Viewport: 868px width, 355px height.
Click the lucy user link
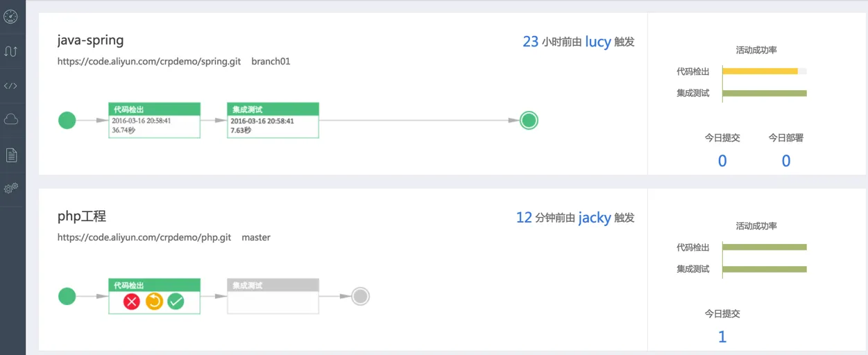click(x=598, y=42)
